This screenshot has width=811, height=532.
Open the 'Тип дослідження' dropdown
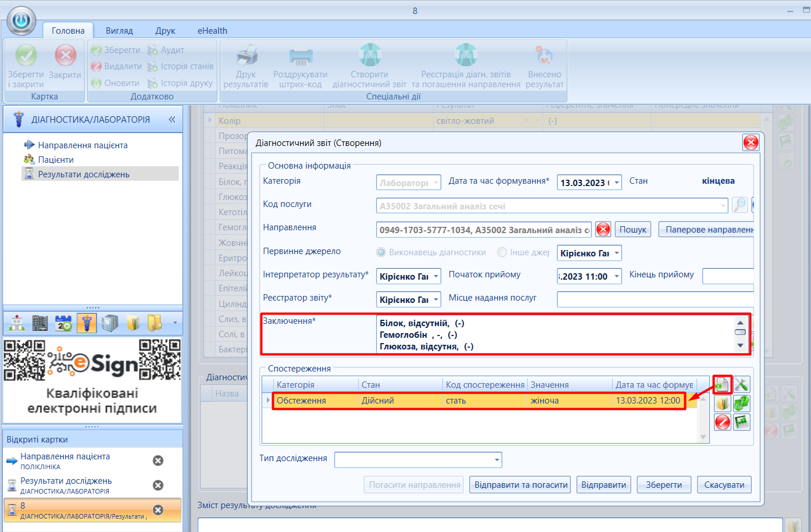click(497, 460)
